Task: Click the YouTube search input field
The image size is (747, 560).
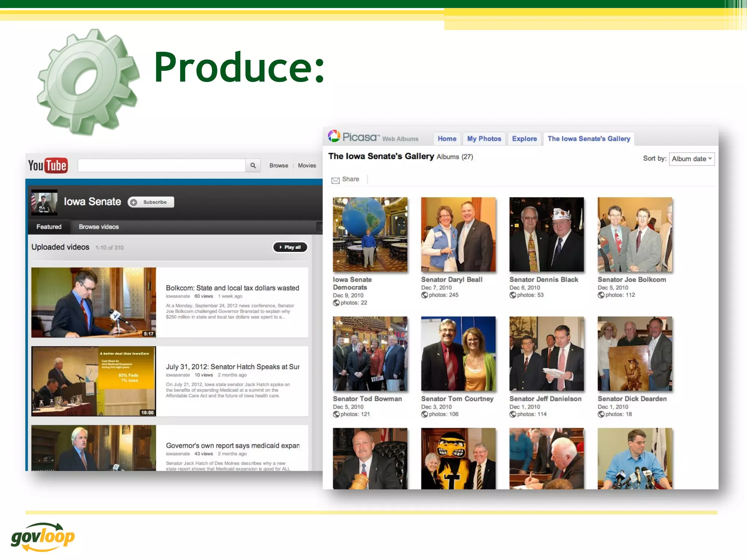Action: (x=162, y=166)
